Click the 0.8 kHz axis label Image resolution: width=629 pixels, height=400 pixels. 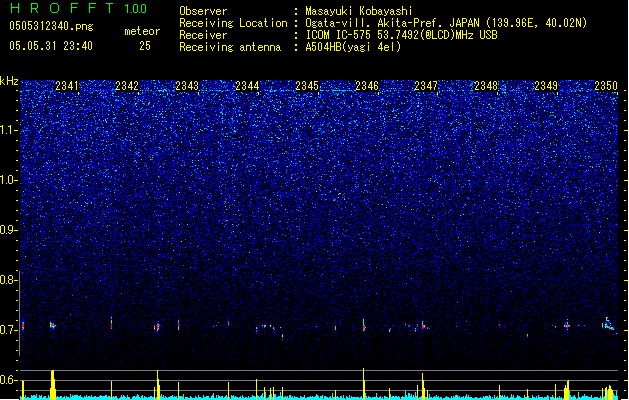pos(8,280)
